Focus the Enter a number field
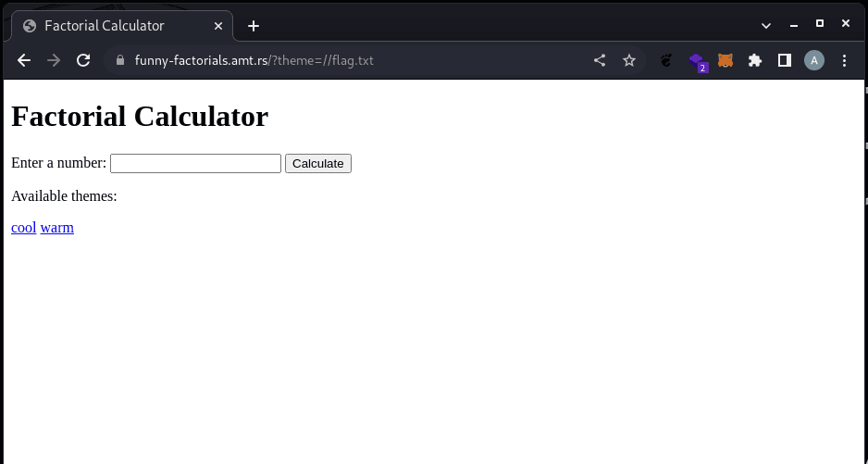 195,164
